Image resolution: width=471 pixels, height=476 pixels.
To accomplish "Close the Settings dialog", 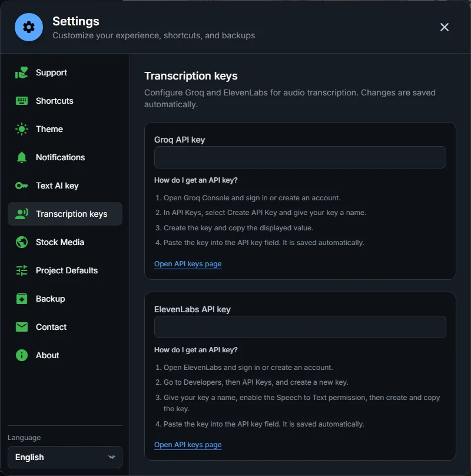I will click(445, 27).
